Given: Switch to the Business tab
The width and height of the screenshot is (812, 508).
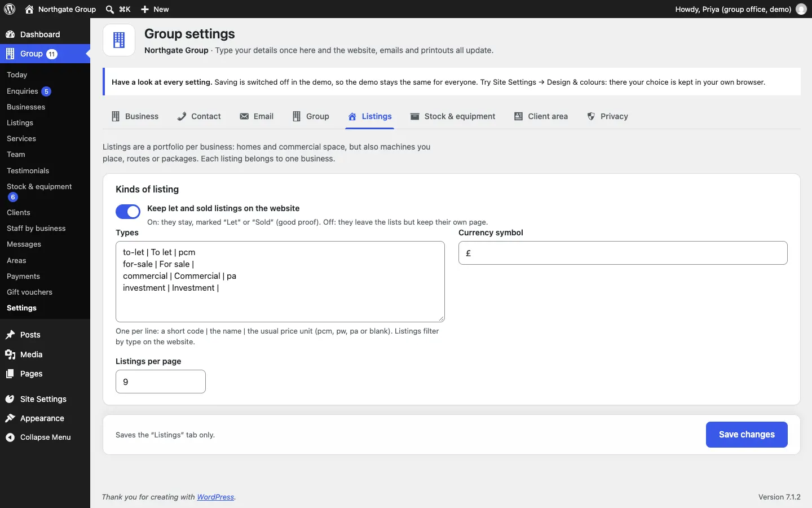Looking at the screenshot, I should [x=135, y=116].
